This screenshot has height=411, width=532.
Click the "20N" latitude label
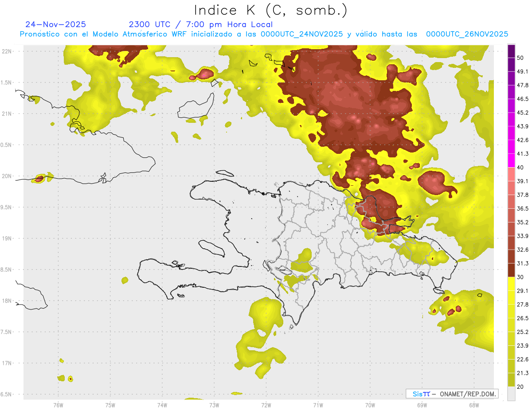coord(7,176)
